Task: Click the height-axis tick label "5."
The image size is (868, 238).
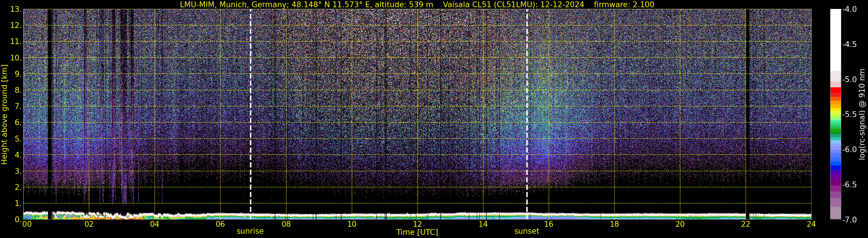Action: (18, 139)
